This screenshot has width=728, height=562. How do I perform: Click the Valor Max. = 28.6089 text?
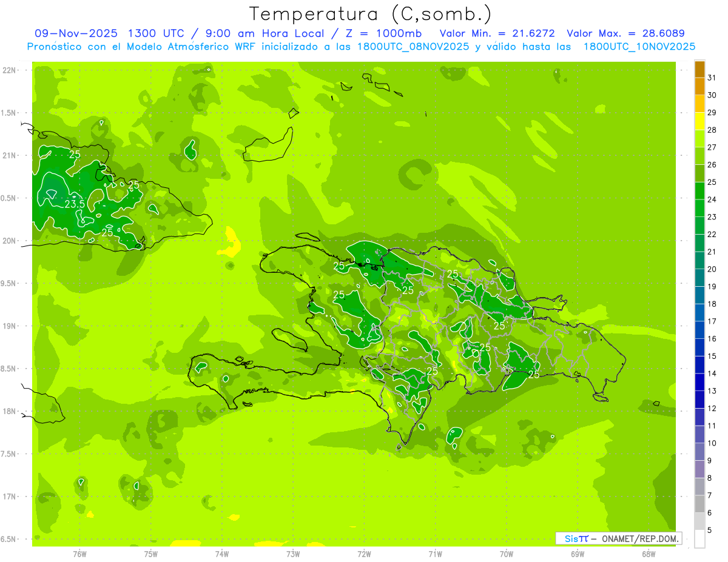(625, 33)
